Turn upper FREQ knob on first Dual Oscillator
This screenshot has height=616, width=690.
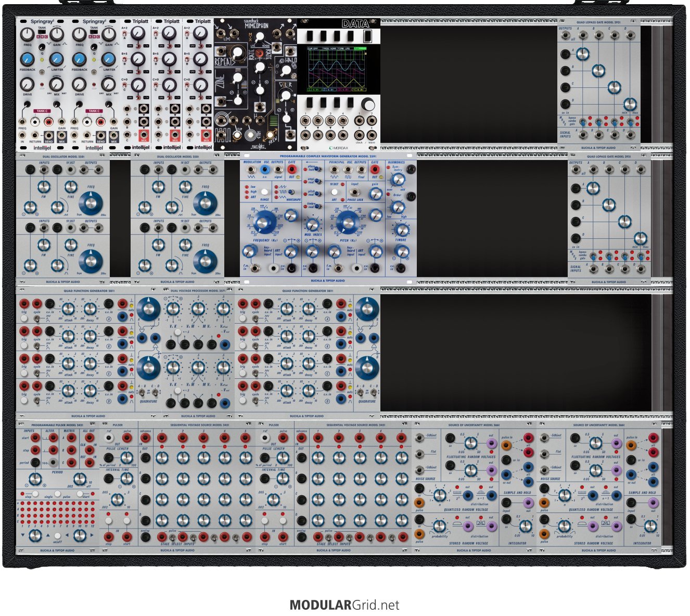pos(91,203)
